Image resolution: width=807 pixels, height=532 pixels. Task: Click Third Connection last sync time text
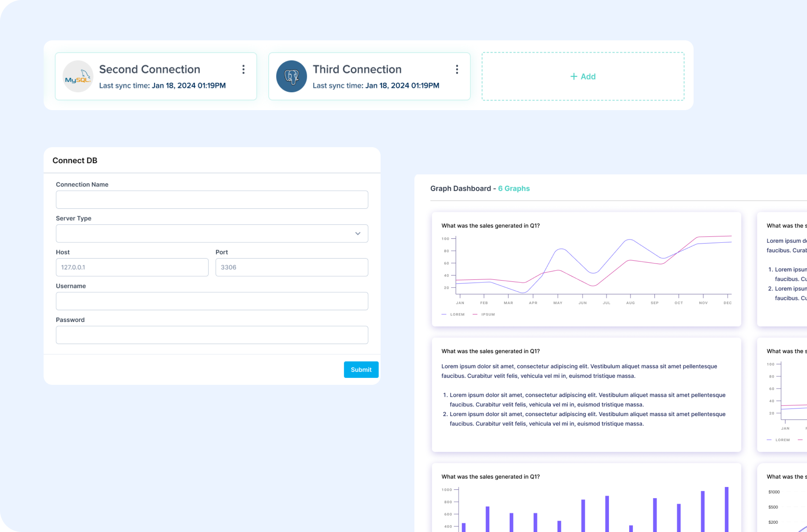point(376,85)
